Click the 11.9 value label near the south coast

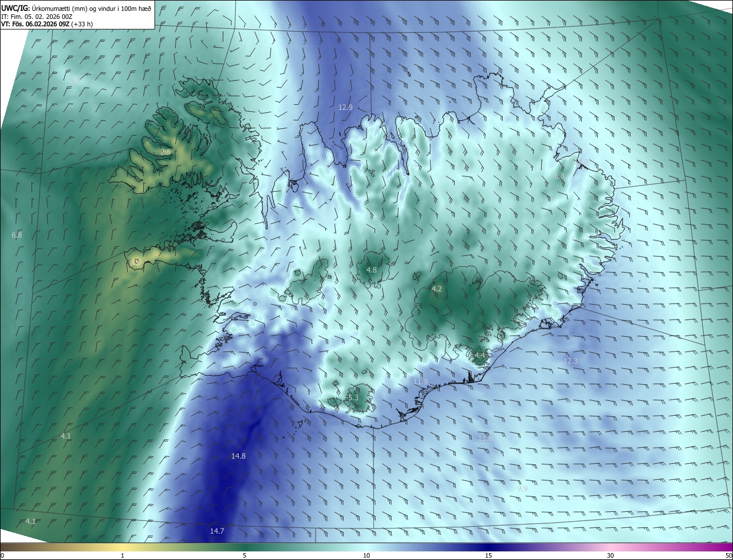click(x=420, y=381)
